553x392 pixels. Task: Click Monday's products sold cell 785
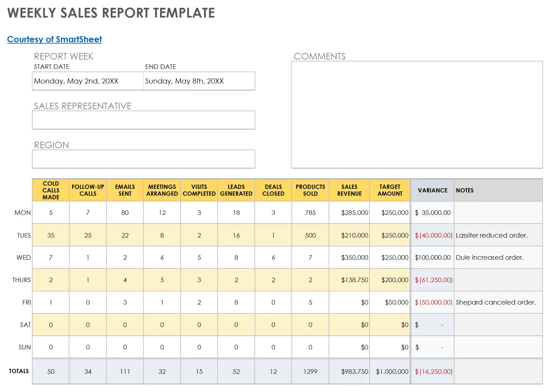click(310, 213)
